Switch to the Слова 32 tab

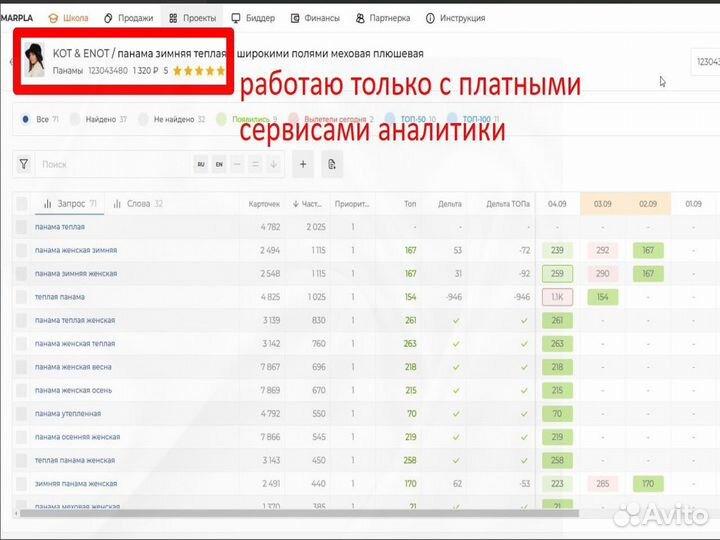pos(138,204)
